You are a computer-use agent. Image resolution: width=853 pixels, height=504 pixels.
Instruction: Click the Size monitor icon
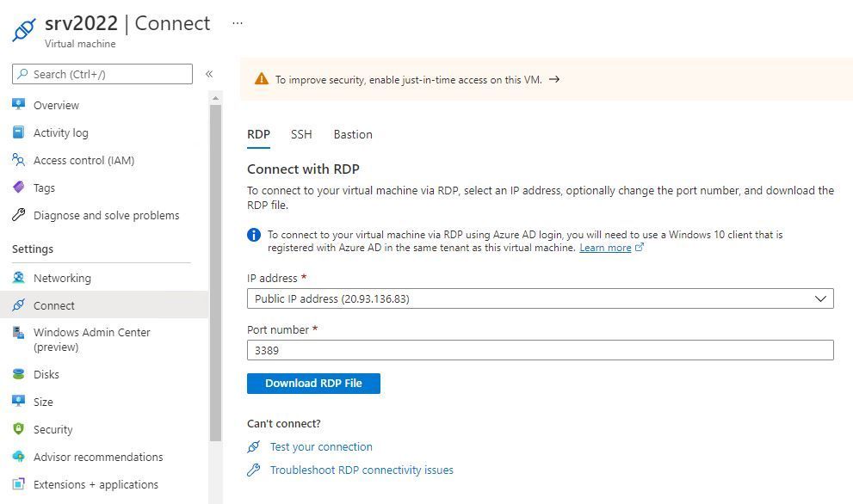point(18,402)
